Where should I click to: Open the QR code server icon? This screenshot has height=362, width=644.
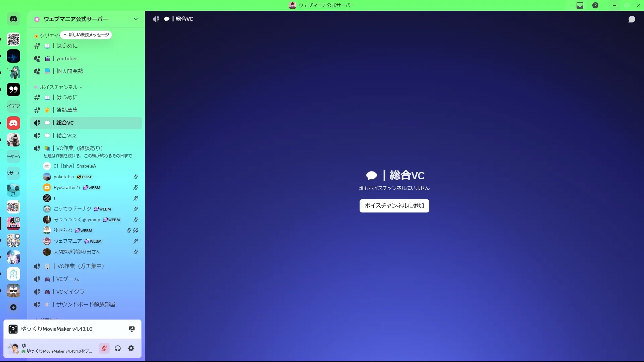[x=13, y=39]
